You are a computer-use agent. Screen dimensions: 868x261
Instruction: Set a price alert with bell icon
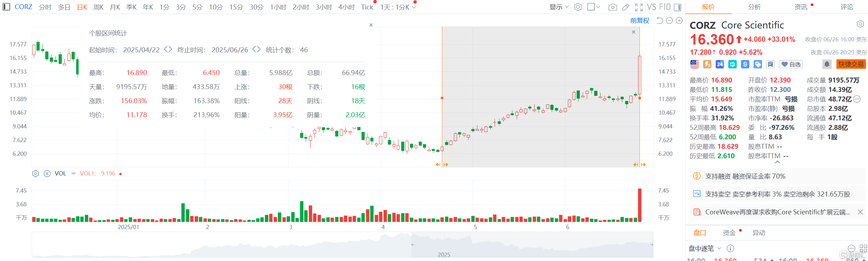pyautogui.click(x=827, y=64)
